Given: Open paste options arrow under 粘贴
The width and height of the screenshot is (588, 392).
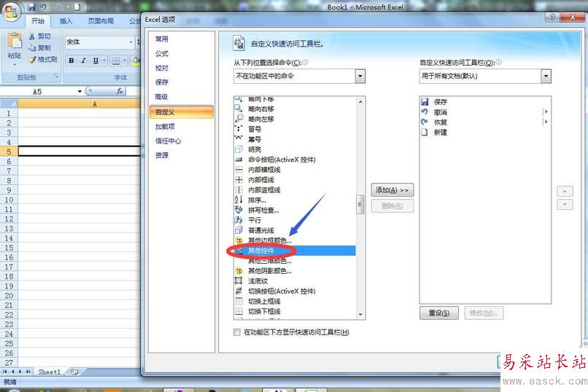Looking at the screenshot, I should [x=15, y=64].
